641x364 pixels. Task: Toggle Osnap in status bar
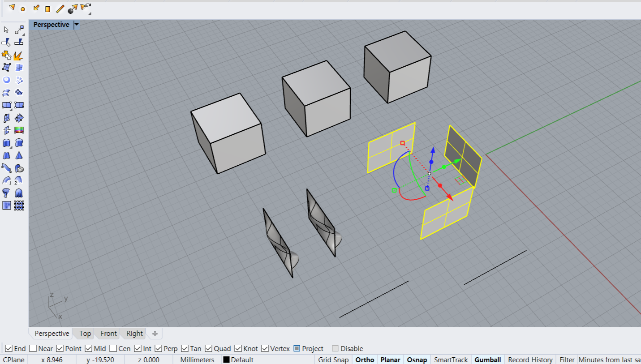click(417, 360)
